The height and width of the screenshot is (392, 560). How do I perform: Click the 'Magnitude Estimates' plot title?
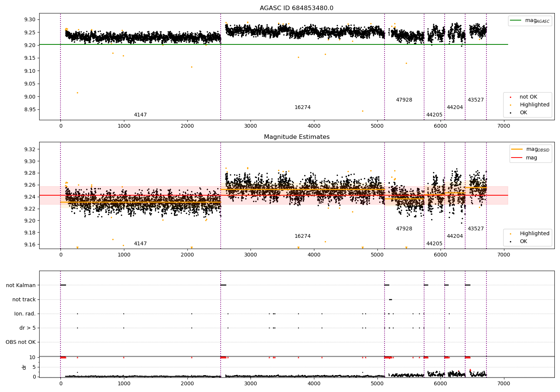296,137
